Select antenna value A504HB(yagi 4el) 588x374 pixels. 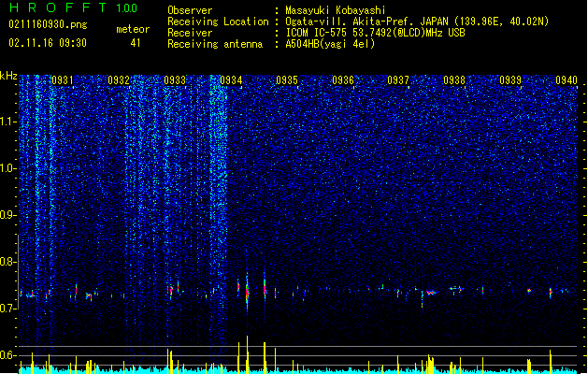[x=330, y=44]
